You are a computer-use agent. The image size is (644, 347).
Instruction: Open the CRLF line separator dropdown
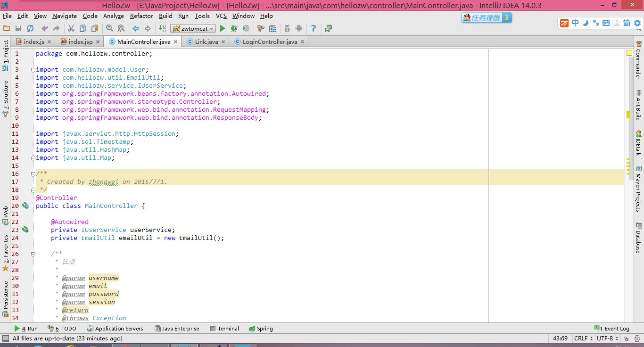click(x=584, y=339)
